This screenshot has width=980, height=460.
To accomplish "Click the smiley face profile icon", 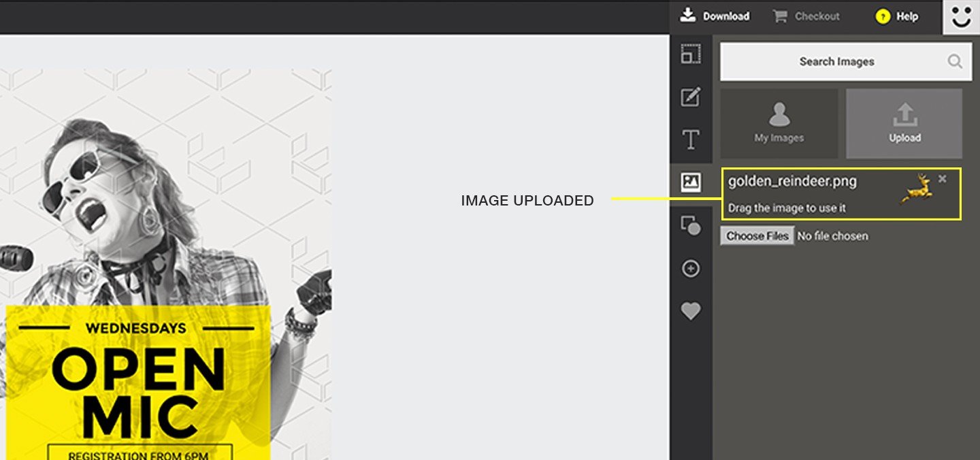I will (961, 17).
